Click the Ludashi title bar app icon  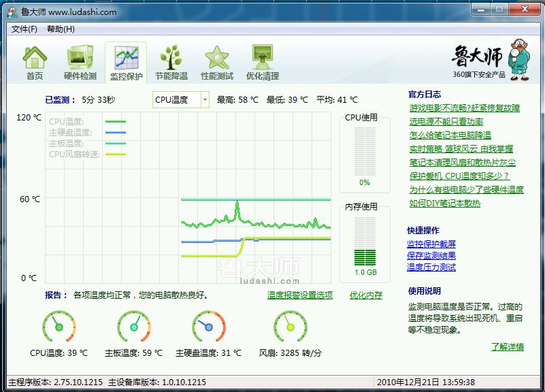[x=13, y=12]
